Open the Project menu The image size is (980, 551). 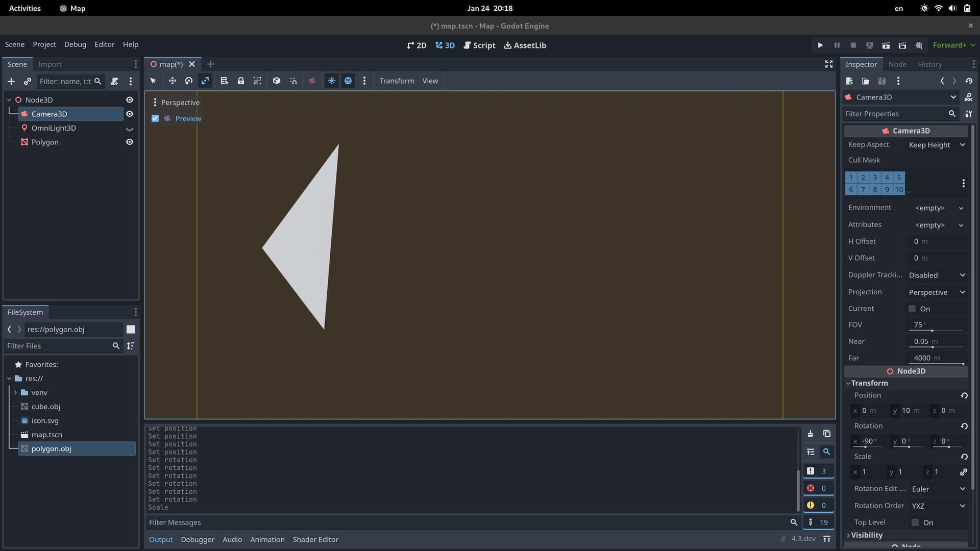pyautogui.click(x=44, y=44)
